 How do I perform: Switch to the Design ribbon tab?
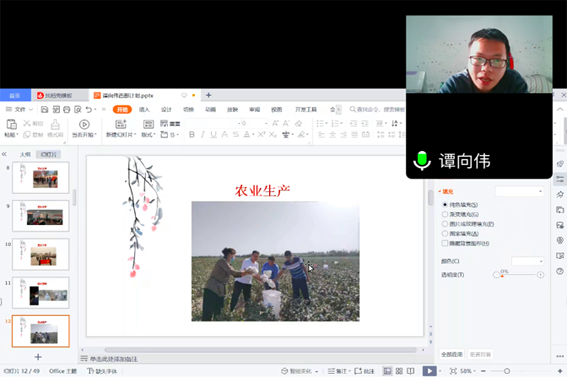coord(166,110)
